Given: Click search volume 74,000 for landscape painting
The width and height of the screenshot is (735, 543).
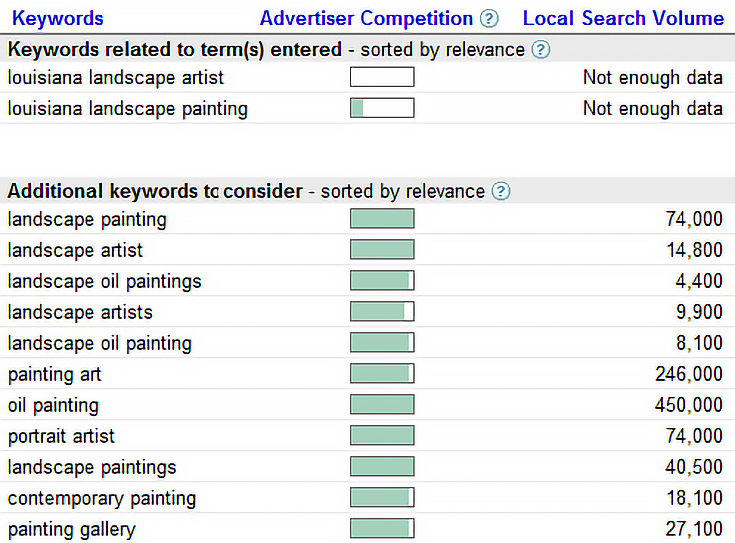Looking at the screenshot, I should (x=694, y=219).
